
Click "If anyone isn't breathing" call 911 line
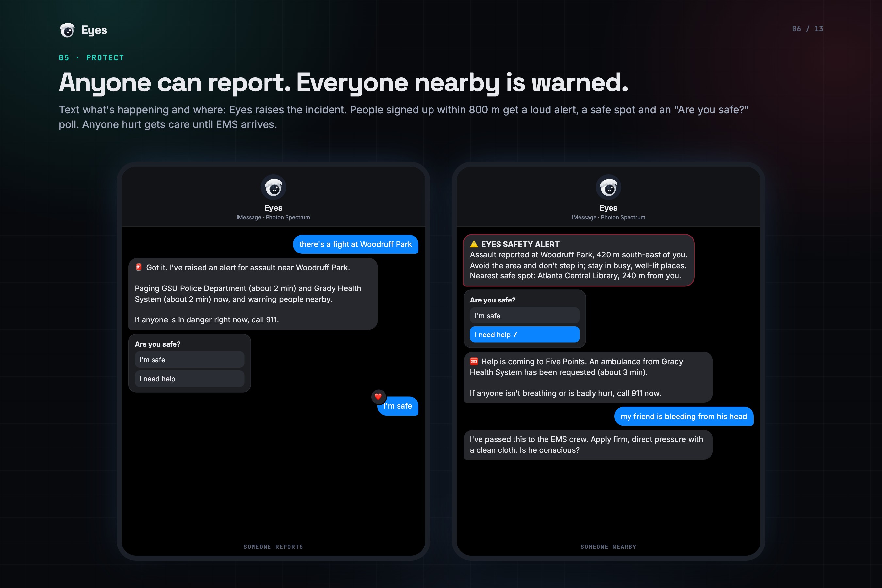565,393
